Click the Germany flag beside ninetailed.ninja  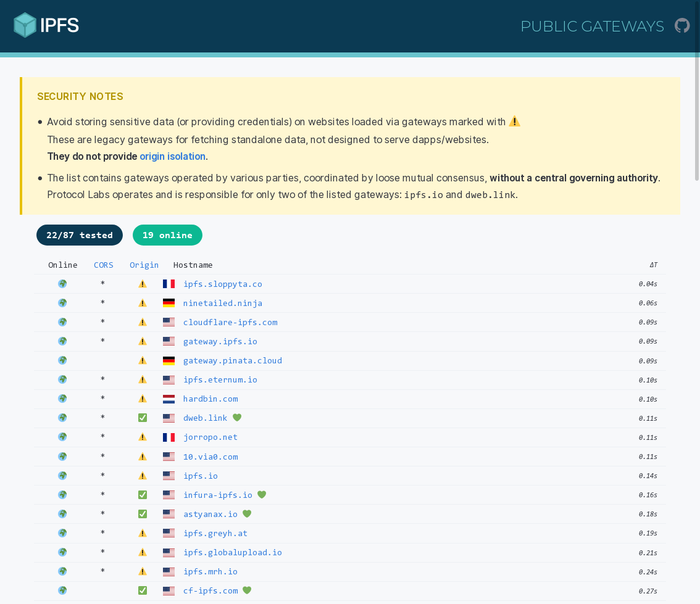tap(169, 304)
